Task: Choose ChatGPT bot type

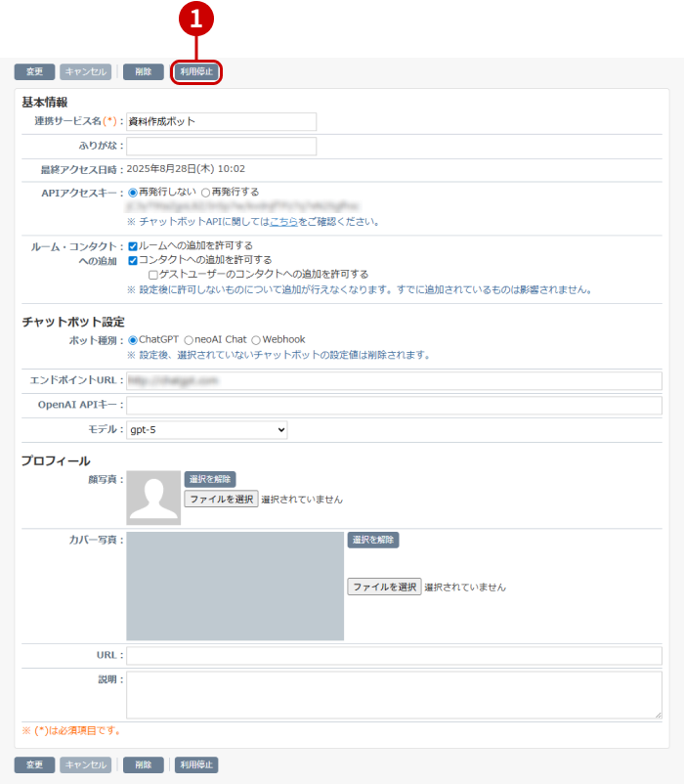Action: coord(133,340)
